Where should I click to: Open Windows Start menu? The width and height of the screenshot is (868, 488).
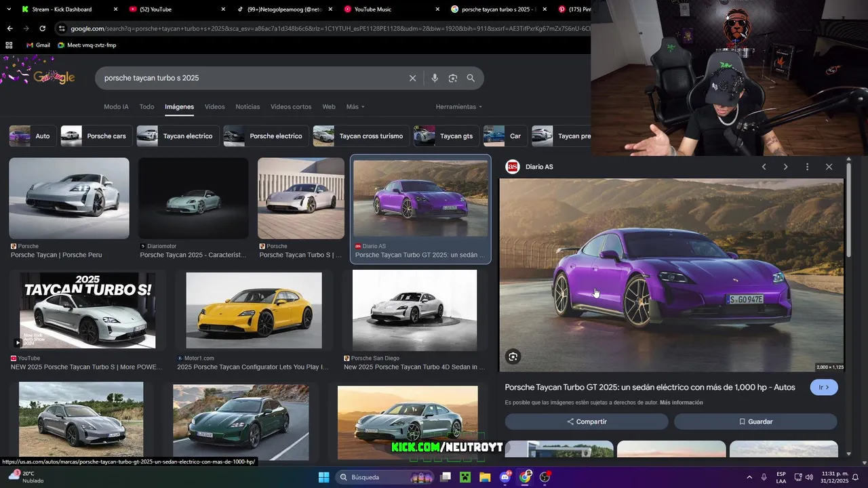[x=323, y=477]
